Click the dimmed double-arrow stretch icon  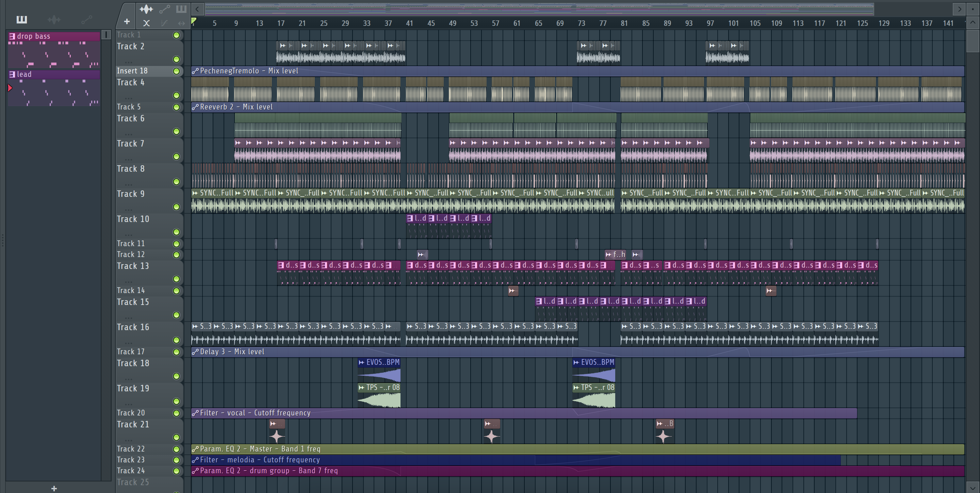click(x=181, y=23)
